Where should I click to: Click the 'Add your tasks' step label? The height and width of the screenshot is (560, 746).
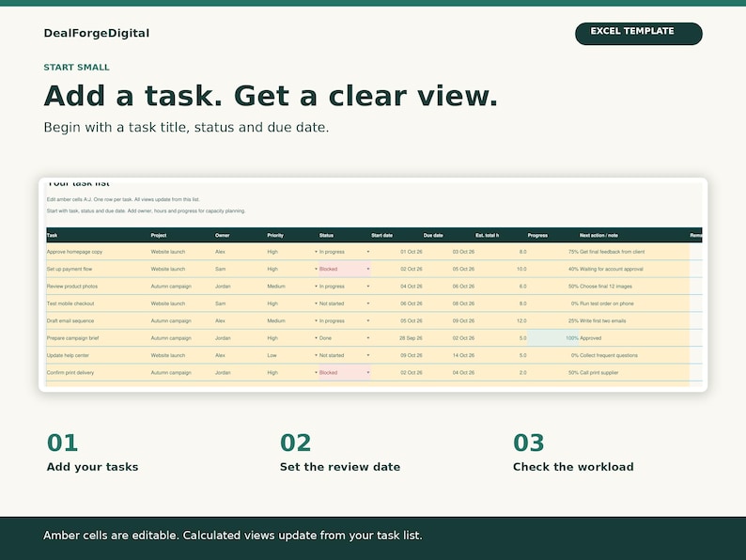pos(93,467)
